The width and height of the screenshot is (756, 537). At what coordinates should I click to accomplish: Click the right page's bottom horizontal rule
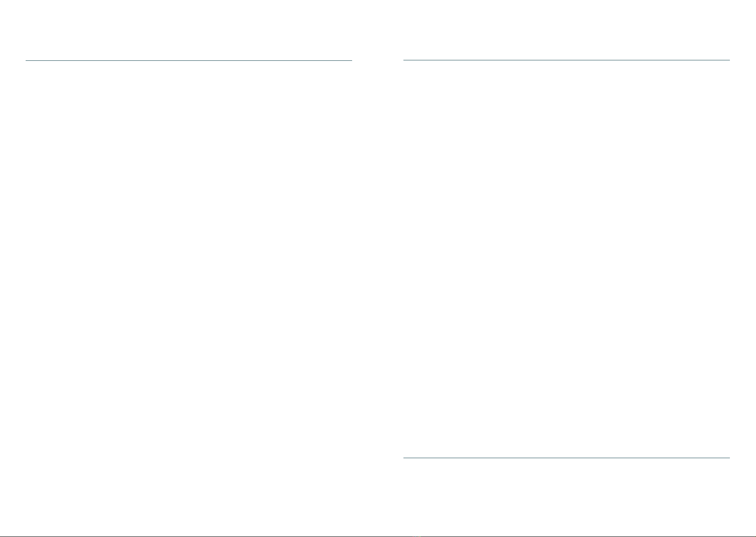pos(566,458)
